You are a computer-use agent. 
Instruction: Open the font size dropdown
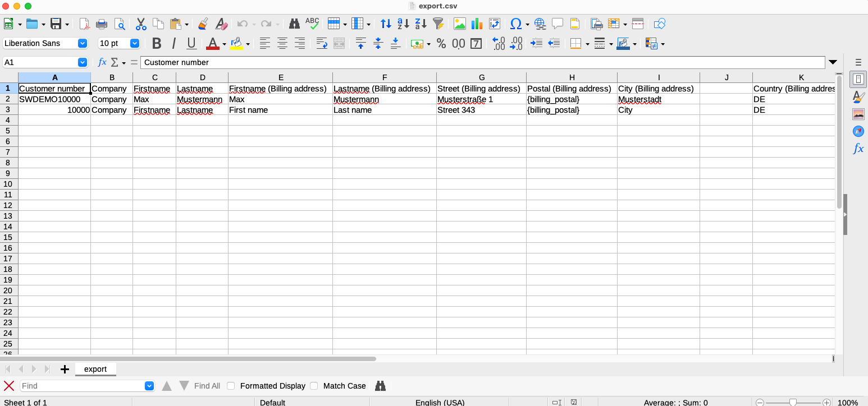point(135,43)
